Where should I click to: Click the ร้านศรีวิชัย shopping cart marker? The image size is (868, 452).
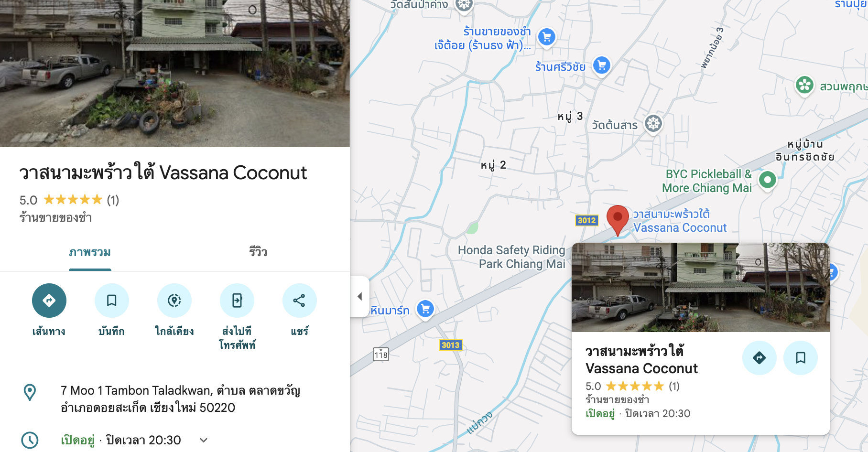click(602, 65)
